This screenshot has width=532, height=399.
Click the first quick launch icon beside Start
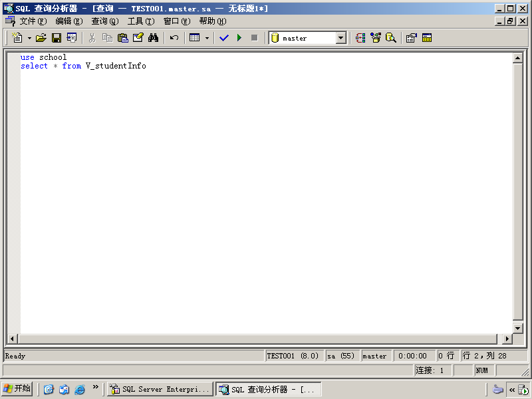(x=49, y=389)
